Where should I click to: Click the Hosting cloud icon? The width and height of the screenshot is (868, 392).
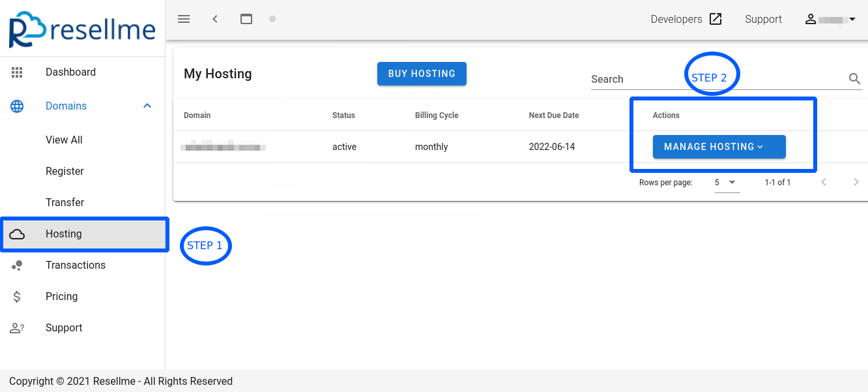(x=17, y=234)
